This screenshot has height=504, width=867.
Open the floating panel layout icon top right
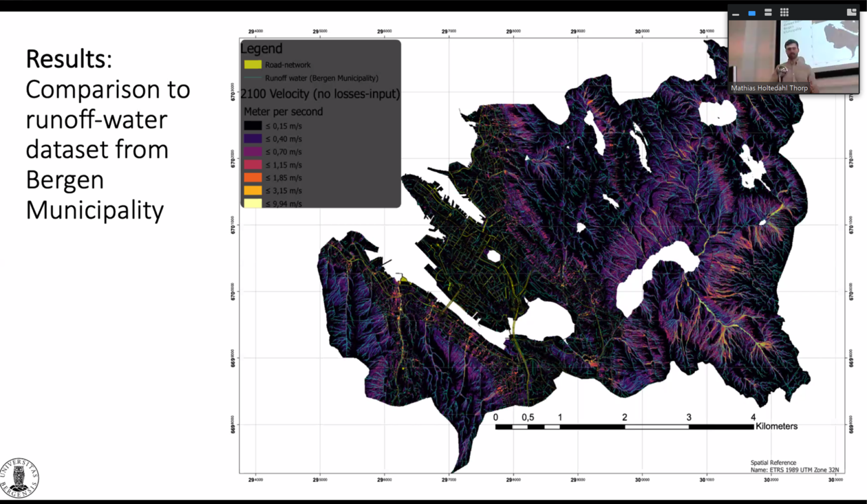click(x=852, y=12)
